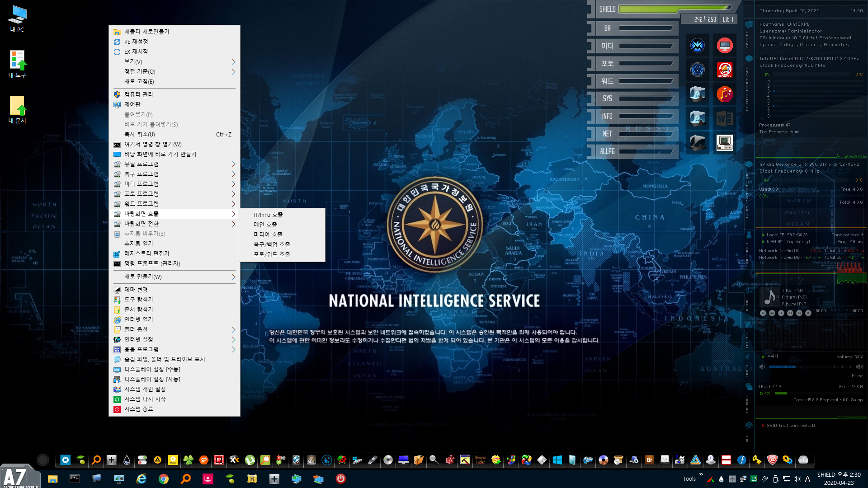Click the BR panel button
868x488 pixels.
pos(633,28)
